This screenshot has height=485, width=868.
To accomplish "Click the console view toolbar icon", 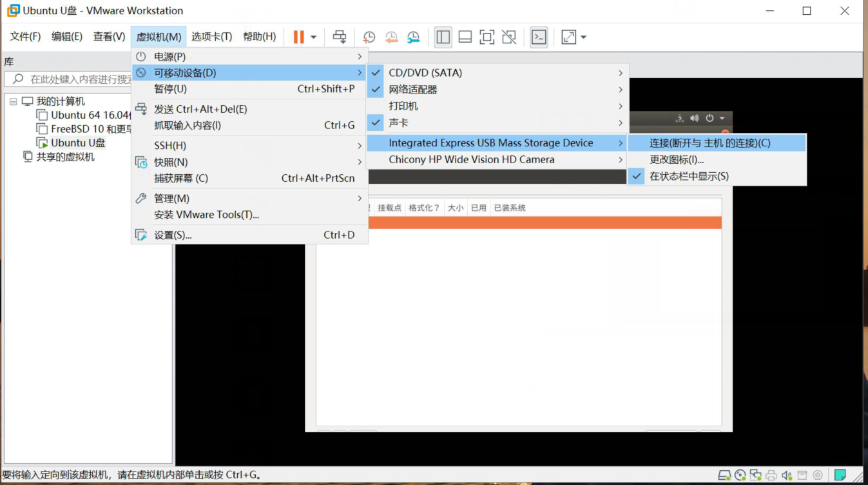I will (539, 37).
